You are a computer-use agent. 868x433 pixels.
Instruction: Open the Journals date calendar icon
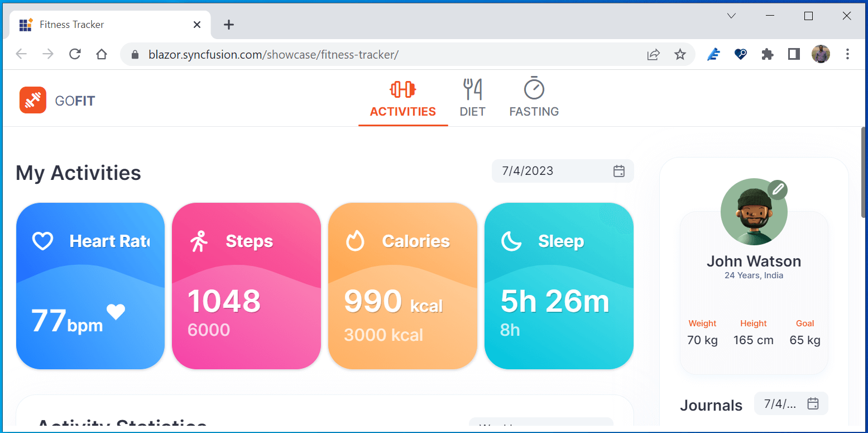(813, 403)
